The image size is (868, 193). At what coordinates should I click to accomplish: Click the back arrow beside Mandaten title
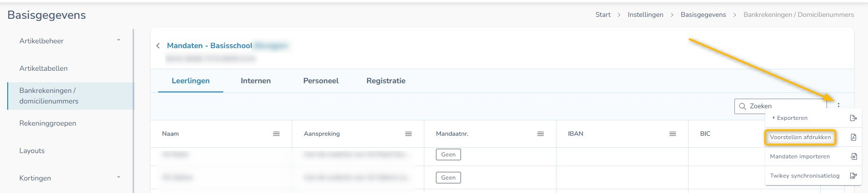coord(158,46)
